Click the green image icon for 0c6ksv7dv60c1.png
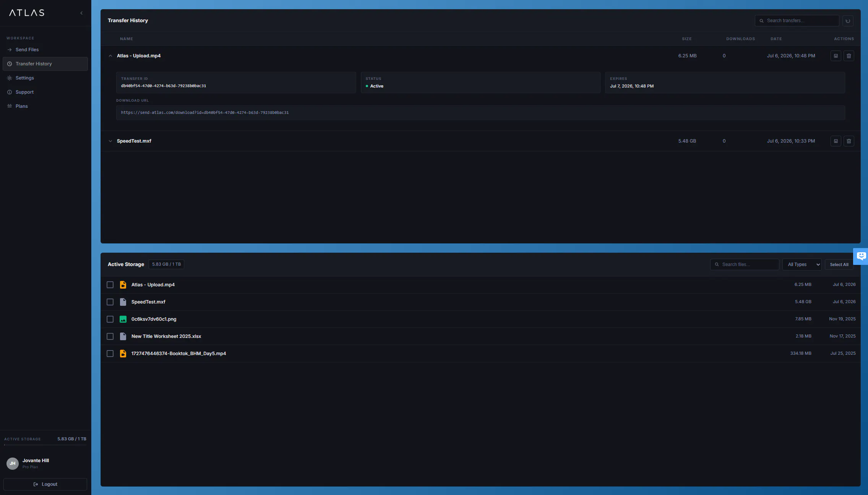The width and height of the screenshot is (868, 495). [x=123, y=319]
